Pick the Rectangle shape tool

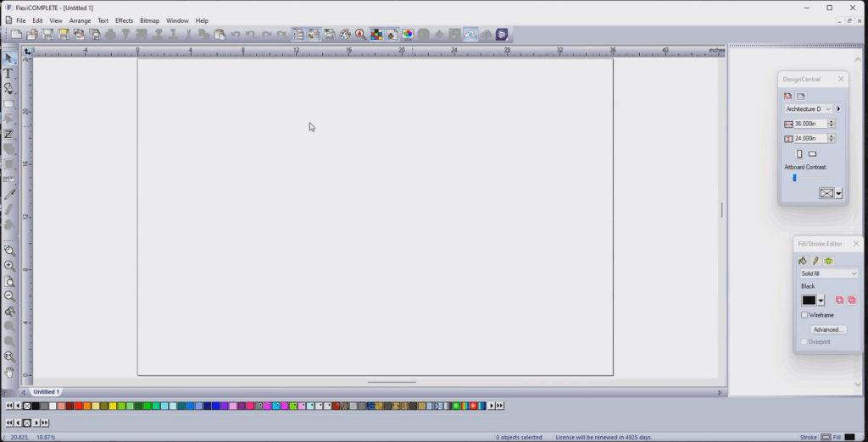tap(8, 104)
